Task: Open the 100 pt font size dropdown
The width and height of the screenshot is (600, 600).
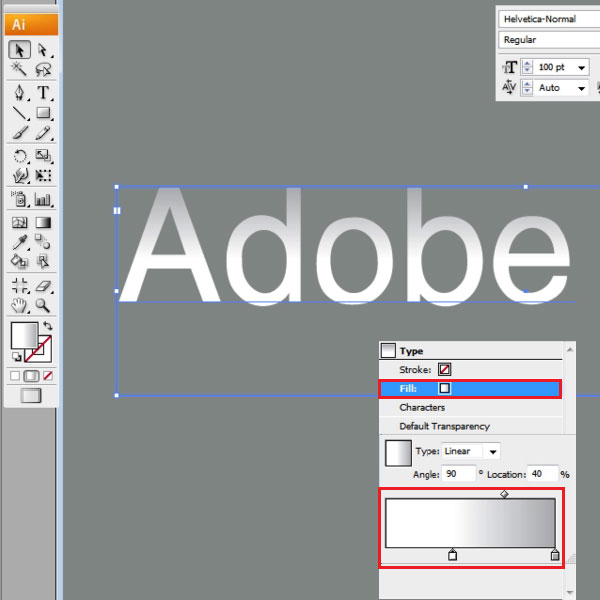Action: click(x=581, y=68)
